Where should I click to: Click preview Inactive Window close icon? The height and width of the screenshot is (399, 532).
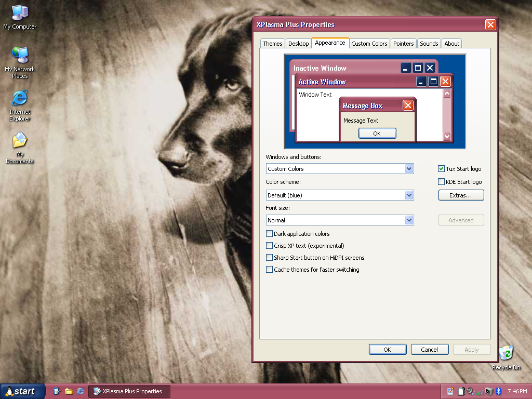pos(430,68)
